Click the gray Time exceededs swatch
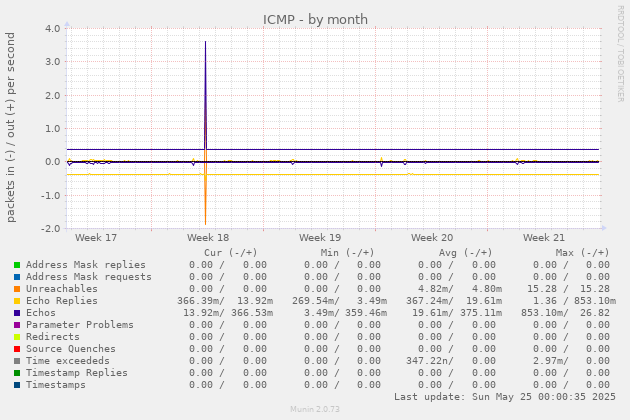The image size is (630, 420). point(17,361)
